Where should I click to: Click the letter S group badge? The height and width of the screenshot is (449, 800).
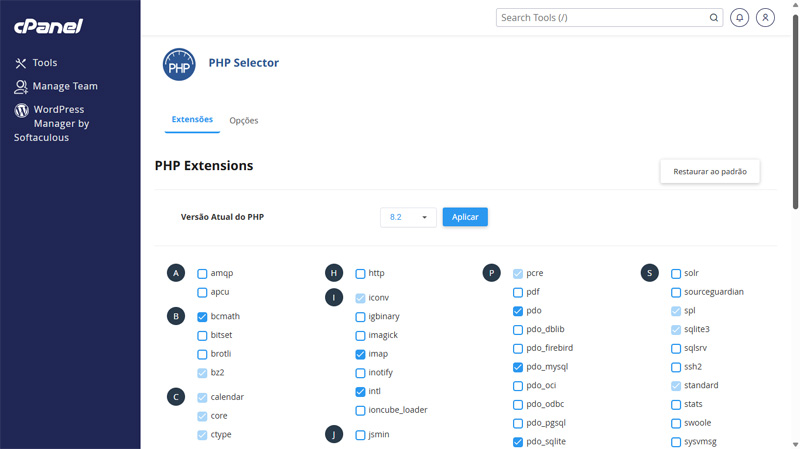[x=649, y=273]
